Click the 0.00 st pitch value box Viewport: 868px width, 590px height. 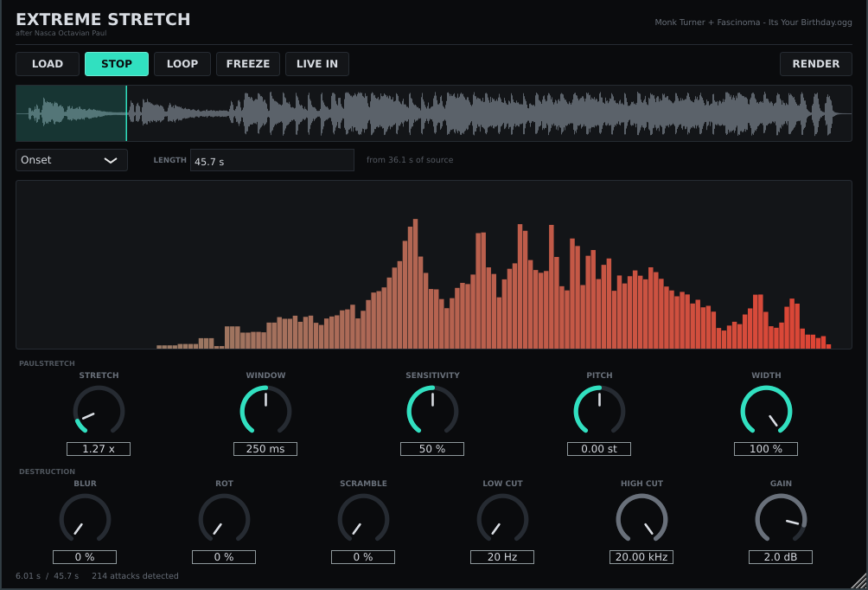(599, 449)
